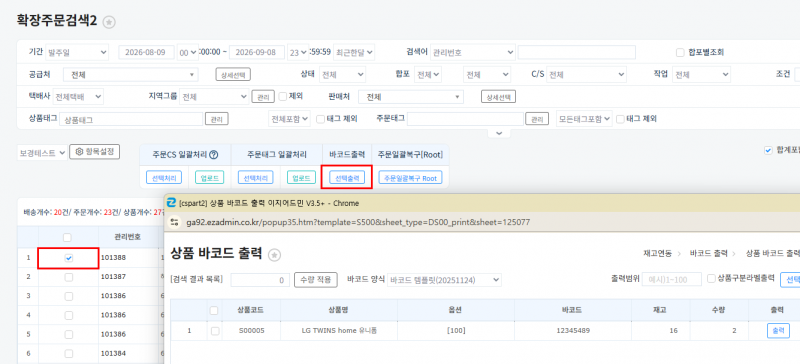Open the C/S dropdown
This screenshot has height=364, width=800.
(x=586, y=75)
